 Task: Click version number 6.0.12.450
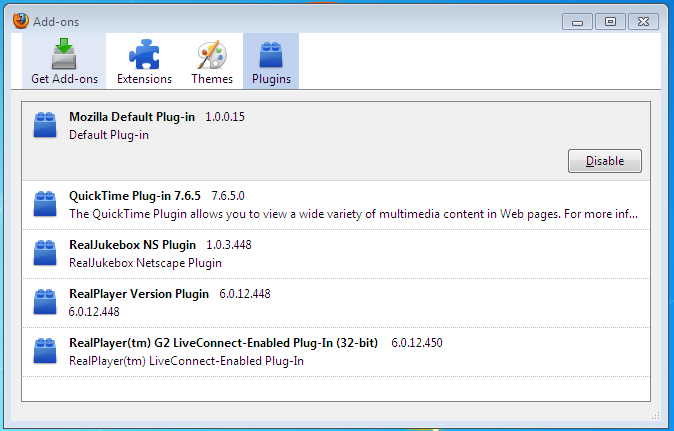coord(417,343)
